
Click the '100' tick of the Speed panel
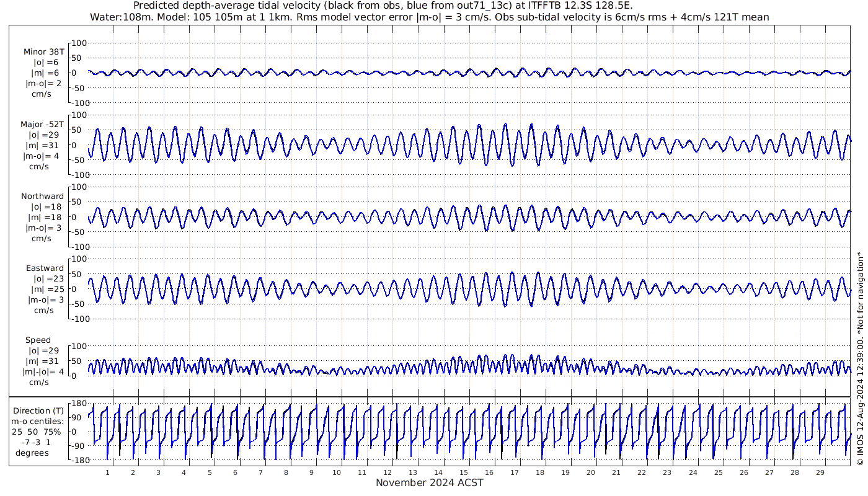pyautogui.click(x=80, y=346)
